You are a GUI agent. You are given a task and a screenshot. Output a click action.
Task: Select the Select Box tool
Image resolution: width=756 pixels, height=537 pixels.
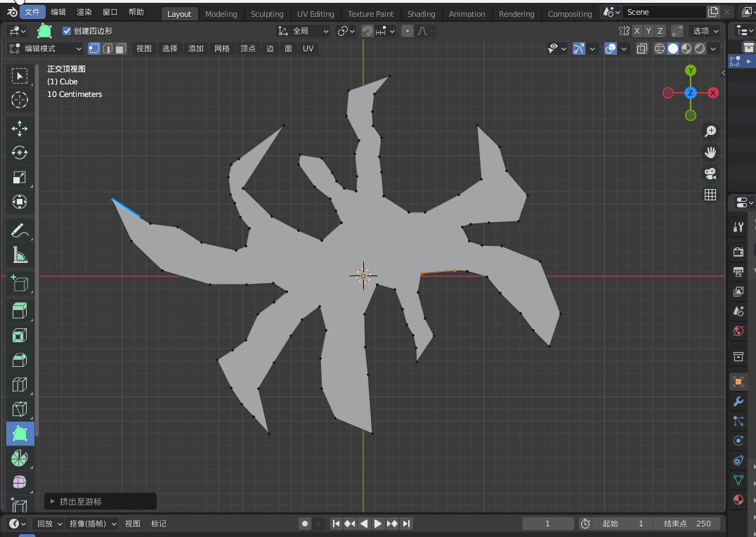[x=19, y=76]
